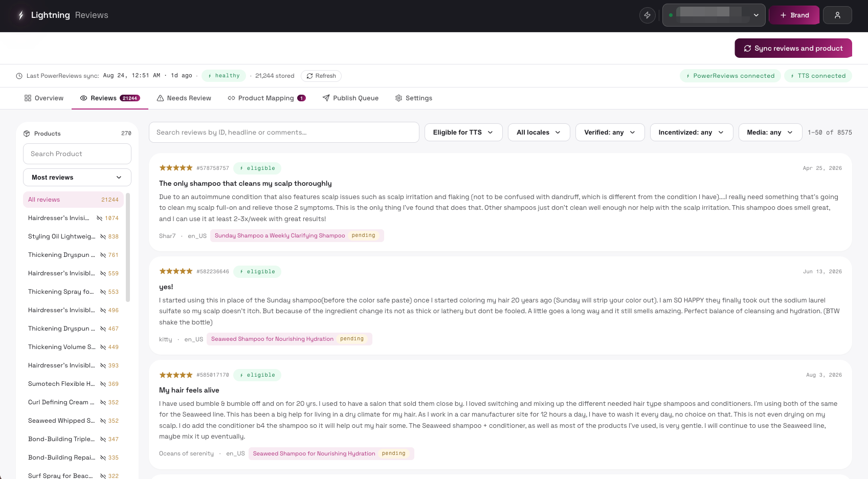Click the TTS connected badge
The width and height of the screenshot is (868, 479).
pyautogui.click(x=818, y=76)
